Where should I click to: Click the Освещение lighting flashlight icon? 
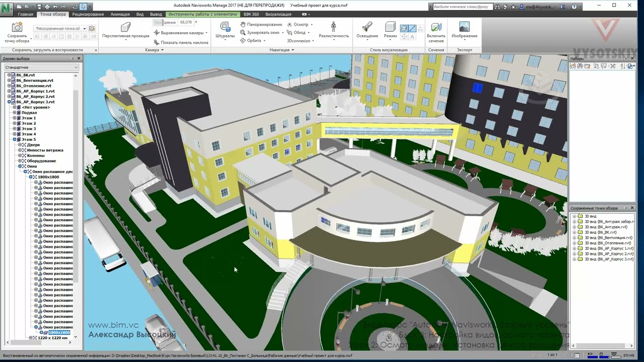pos(367,27)
